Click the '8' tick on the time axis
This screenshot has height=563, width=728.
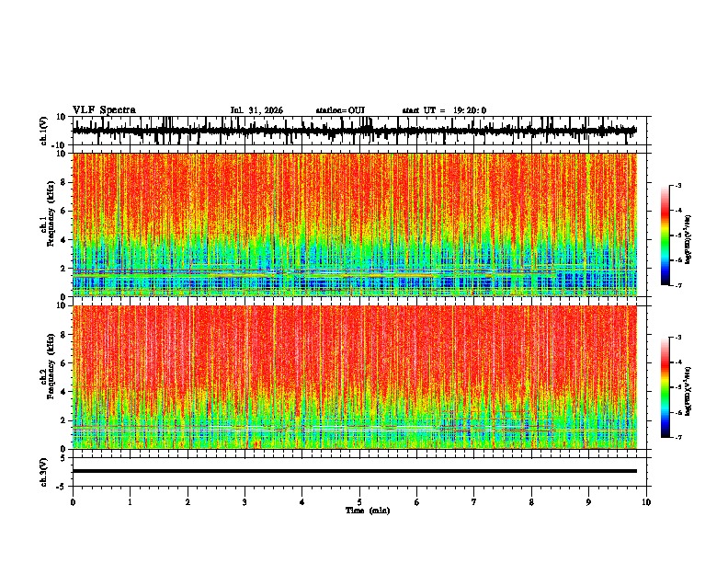(x=531, y=502)
